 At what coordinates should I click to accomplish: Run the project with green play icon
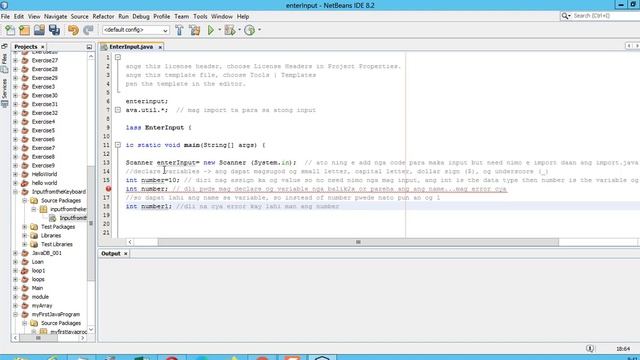tap(211, 30)
